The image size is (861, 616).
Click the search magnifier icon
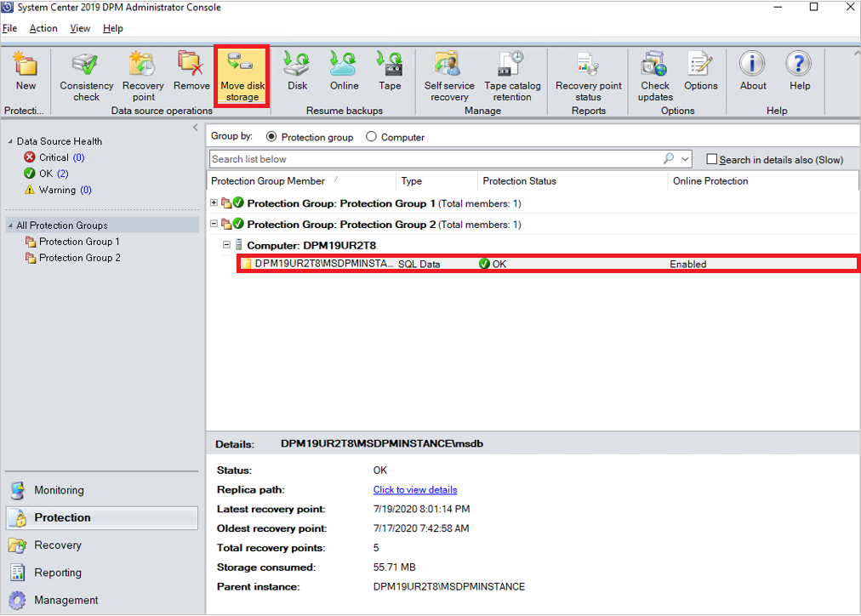click(668, 158)
